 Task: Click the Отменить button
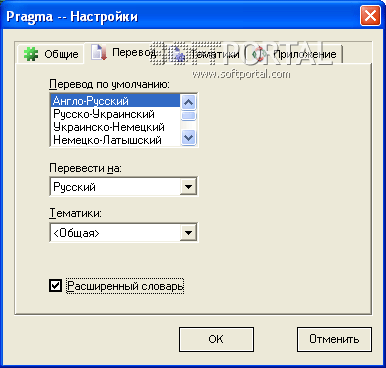[x=334, y=339]
